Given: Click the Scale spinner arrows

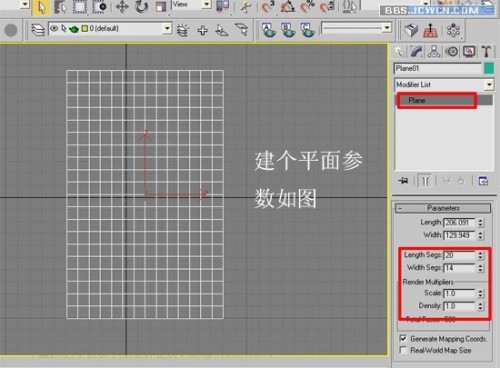Looking at the screenshot, I should pos(480,293).
